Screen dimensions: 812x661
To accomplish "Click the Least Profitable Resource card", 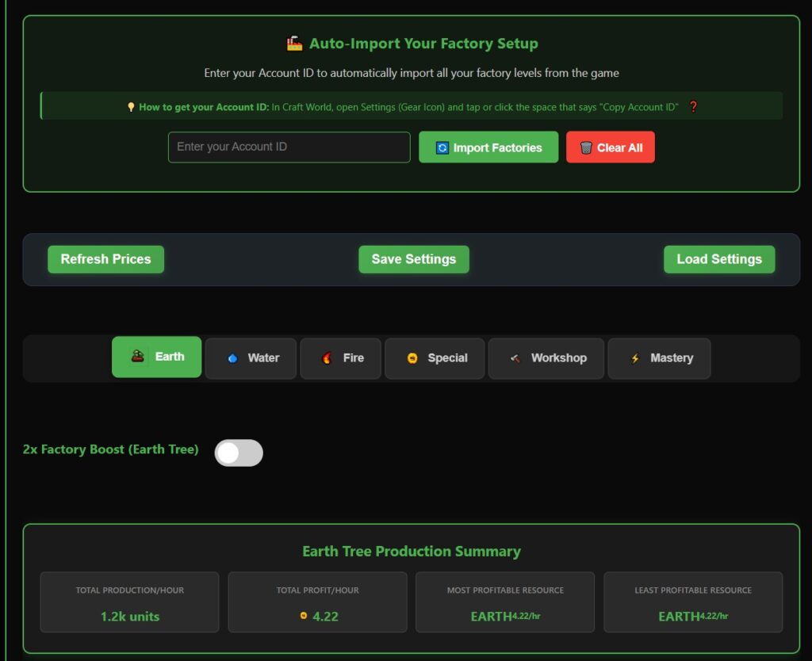I will tap(692, 602).
